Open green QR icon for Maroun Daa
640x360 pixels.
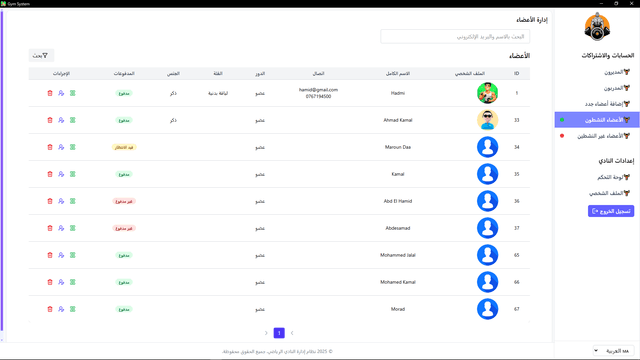tap(73, 147)
